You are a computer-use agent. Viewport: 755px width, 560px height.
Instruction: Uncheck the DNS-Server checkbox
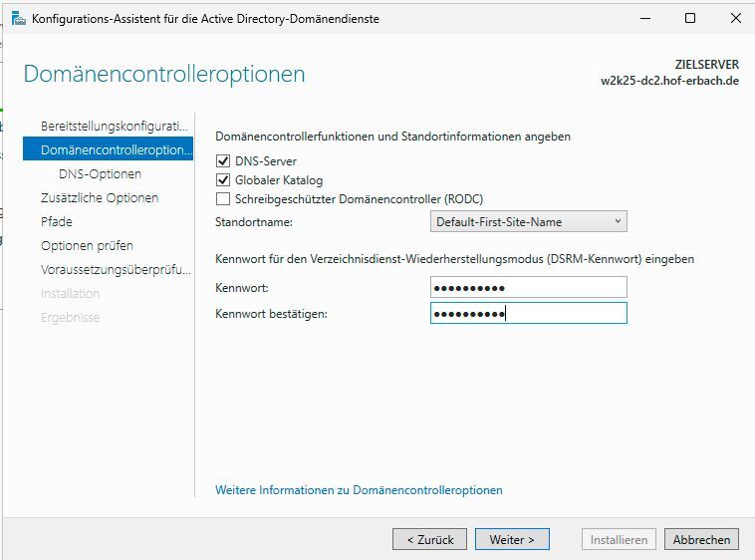pyautogui.click(x=223, y=160)
